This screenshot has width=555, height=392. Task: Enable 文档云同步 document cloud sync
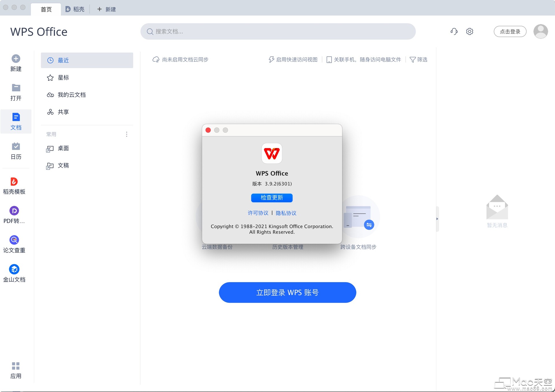pos(180,60)
